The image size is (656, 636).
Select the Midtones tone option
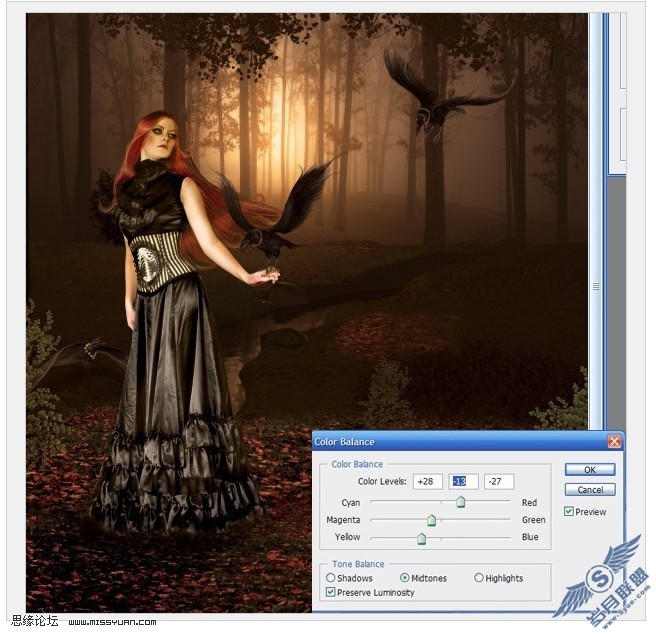pyautogui.click(x=405, y=578)
